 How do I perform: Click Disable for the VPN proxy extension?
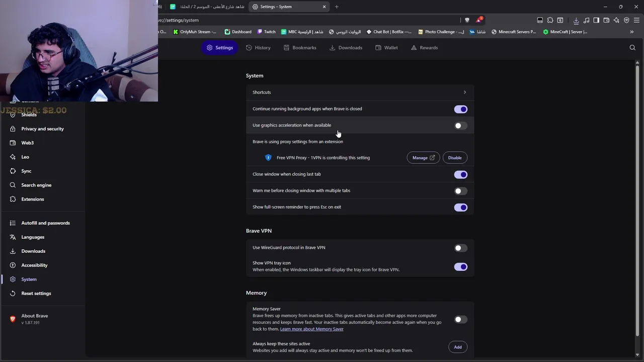455,158
